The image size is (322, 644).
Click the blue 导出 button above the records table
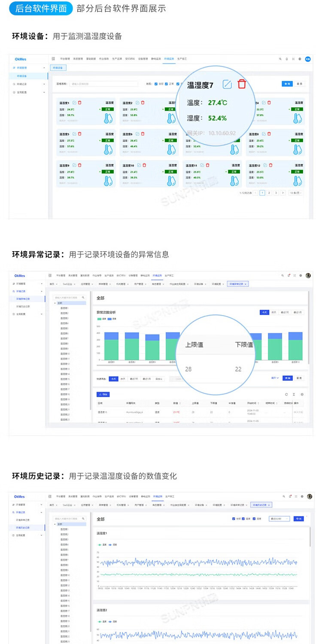(103, 394)
